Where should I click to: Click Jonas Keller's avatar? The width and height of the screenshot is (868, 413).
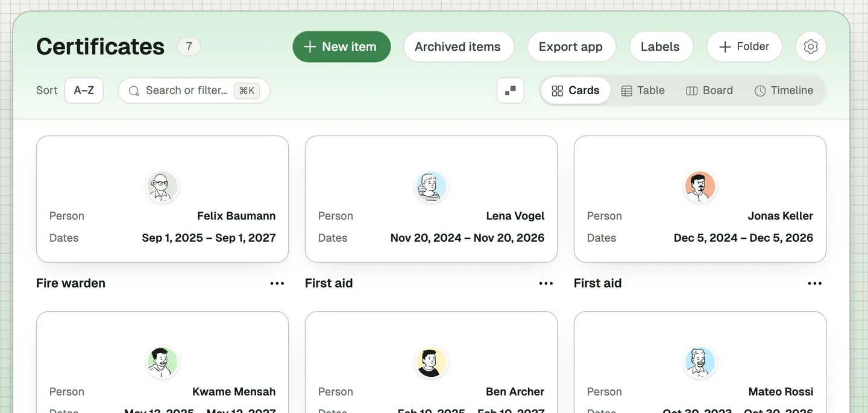tap(700, 186)
